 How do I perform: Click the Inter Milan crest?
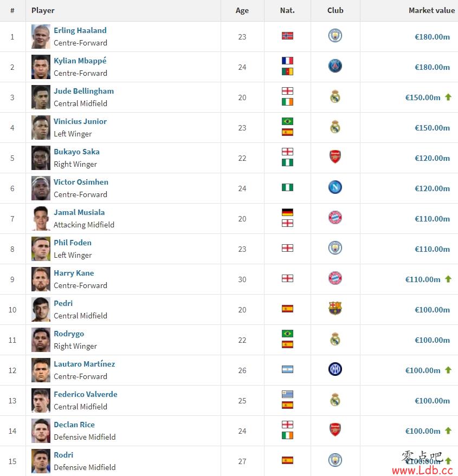pyautogui.click(x=335, y=369)
